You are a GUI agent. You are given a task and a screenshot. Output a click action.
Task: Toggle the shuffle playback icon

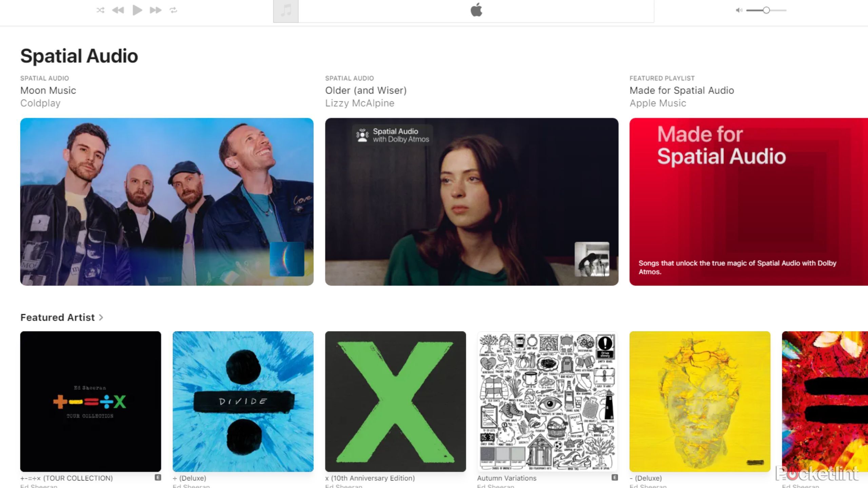(100, 10)
